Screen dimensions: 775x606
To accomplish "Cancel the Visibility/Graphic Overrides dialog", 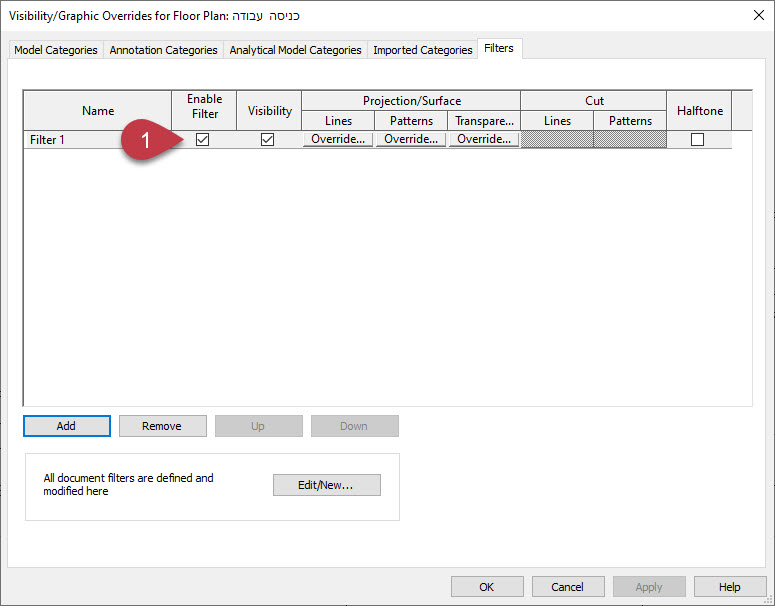I will coord(568,587).
